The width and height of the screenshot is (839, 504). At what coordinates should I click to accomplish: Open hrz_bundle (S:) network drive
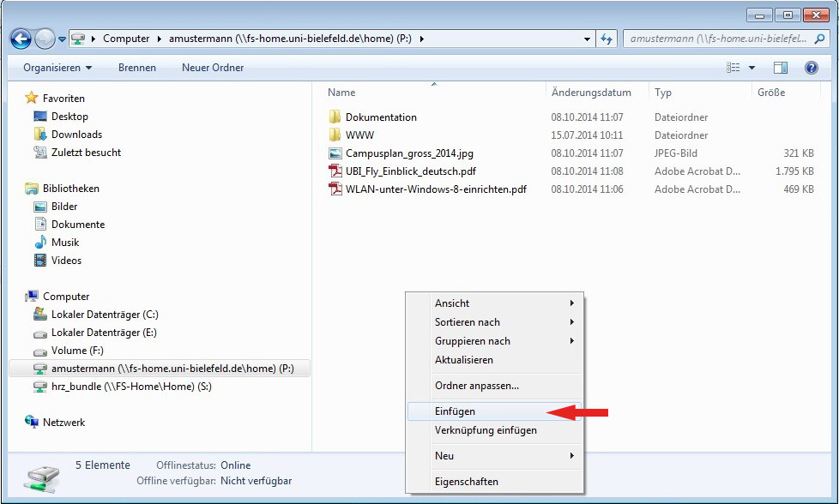[x=131, y=387]
